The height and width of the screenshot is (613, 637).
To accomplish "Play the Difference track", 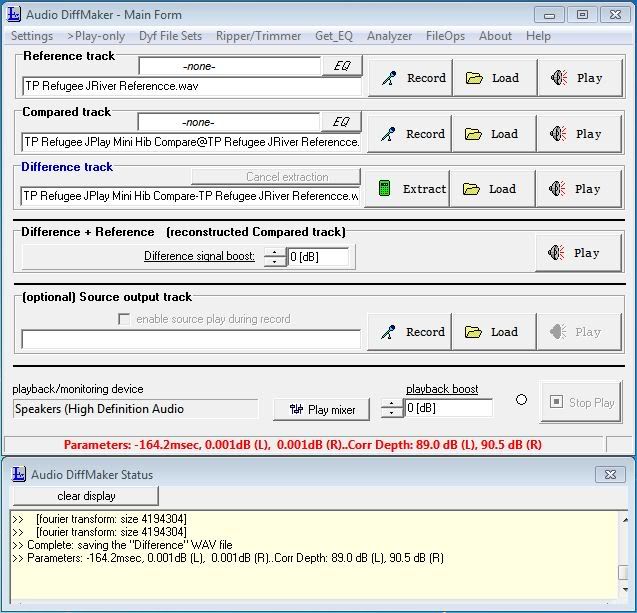I will pos(578,189).
